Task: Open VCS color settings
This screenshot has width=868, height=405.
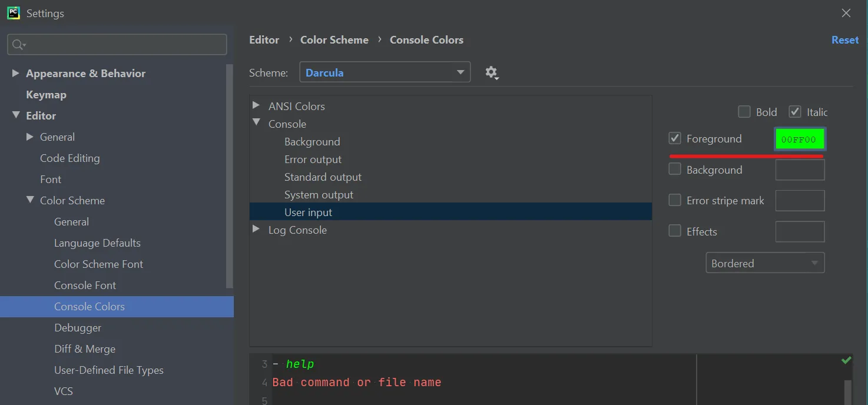Action: click(64, 391)
